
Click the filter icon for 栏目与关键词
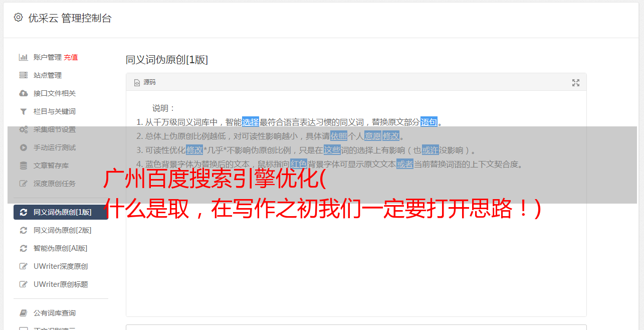[x=23, y=111]
